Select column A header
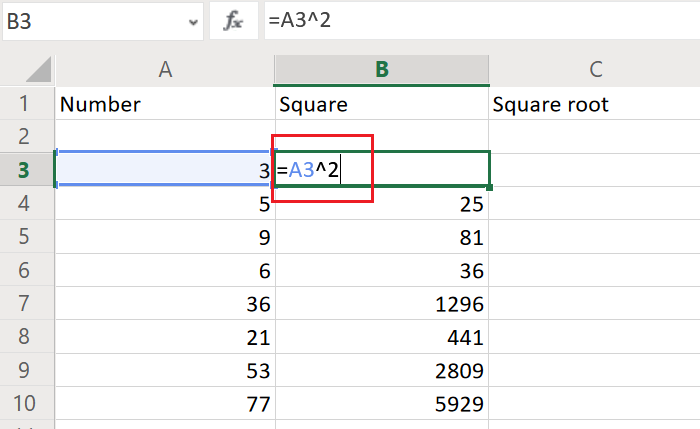The width and height of the screenshot is (700, 429). pyautogui.click(x=165, y=69)
